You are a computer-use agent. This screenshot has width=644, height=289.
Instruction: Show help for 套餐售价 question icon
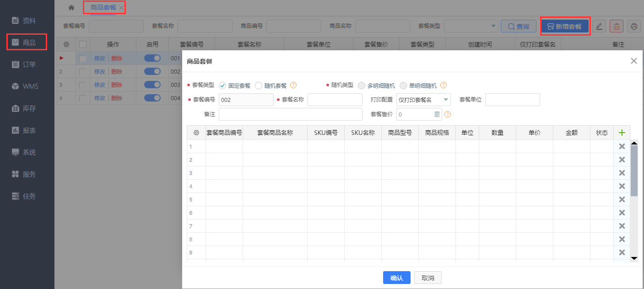(448, 114)
